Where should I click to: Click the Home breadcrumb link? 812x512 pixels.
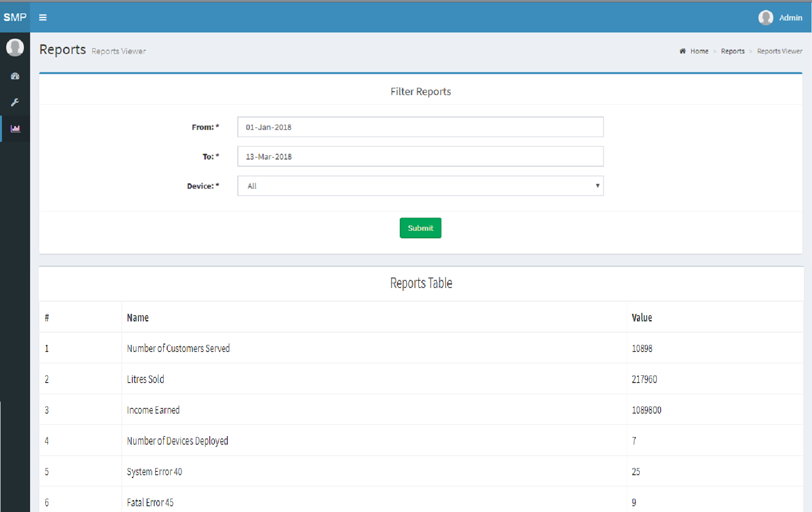coord(699,51)
